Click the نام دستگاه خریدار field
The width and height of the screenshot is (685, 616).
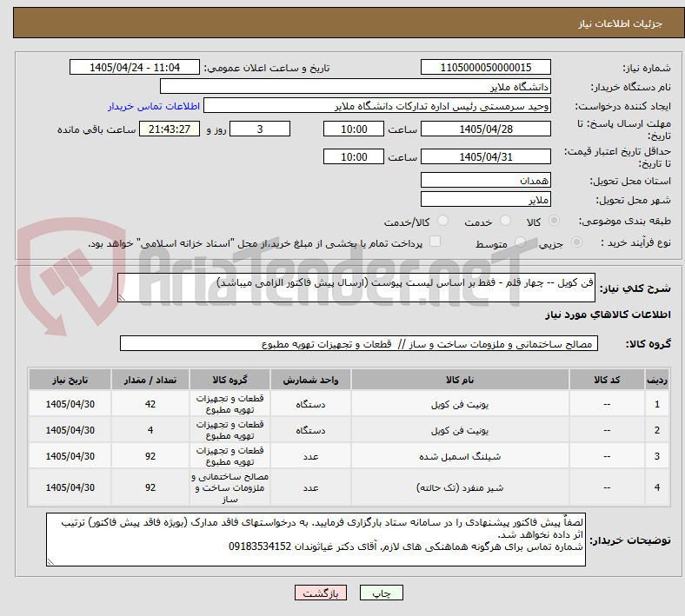356,87
